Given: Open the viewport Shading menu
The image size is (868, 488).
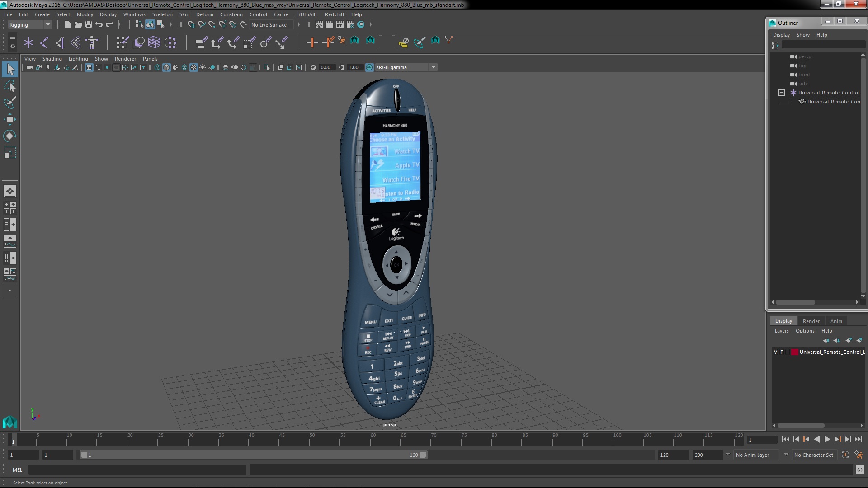Looking at the screenshot, I should (52, 59).
